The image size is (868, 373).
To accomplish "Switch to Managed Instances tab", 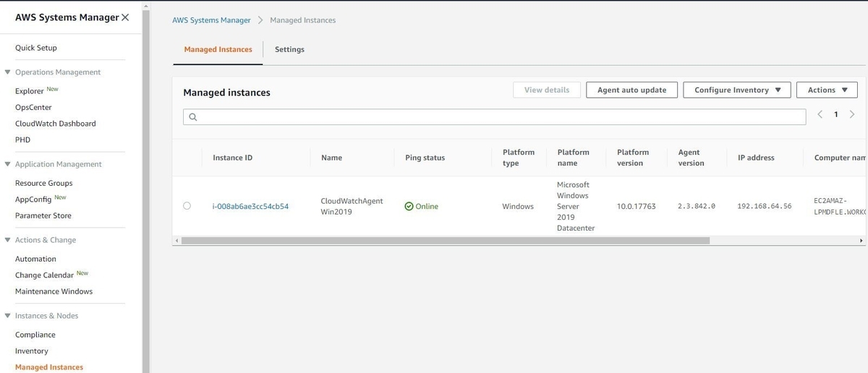I will click(218, 49).
